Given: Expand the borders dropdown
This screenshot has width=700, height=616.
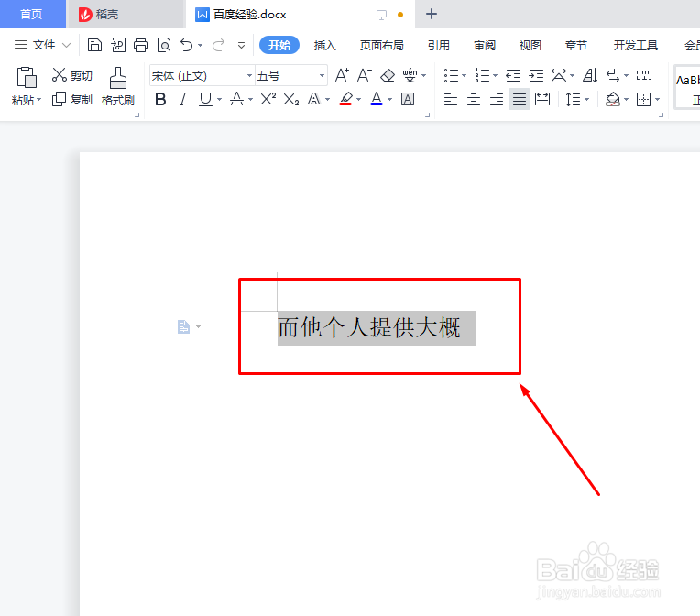Looking at the screenshot, I should [658, 99].
